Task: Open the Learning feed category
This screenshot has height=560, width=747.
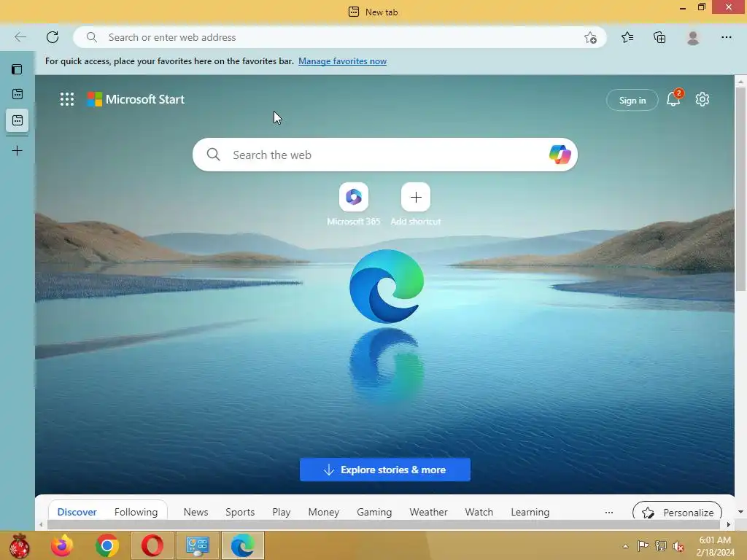Action: pyautogui.click(x=530, y=512)
